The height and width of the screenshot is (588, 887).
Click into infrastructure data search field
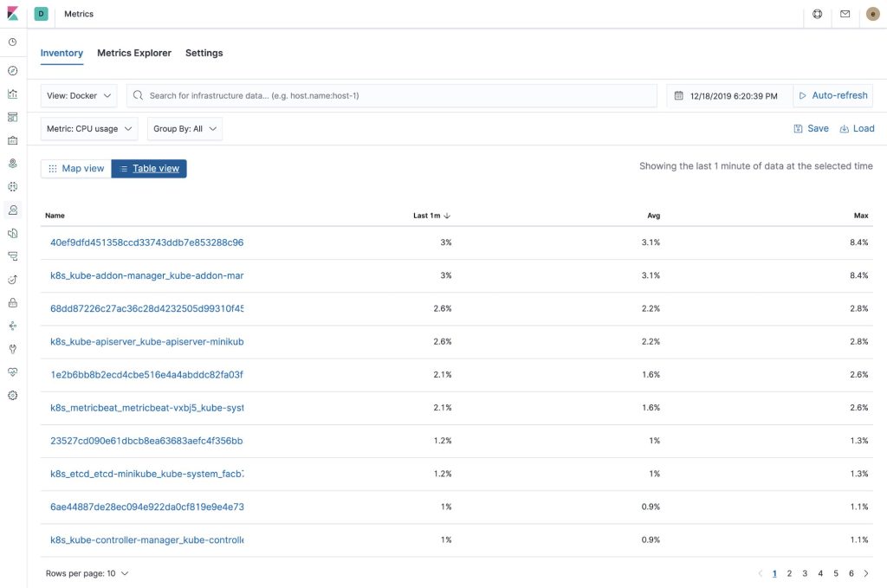click(x=392, y=95)
